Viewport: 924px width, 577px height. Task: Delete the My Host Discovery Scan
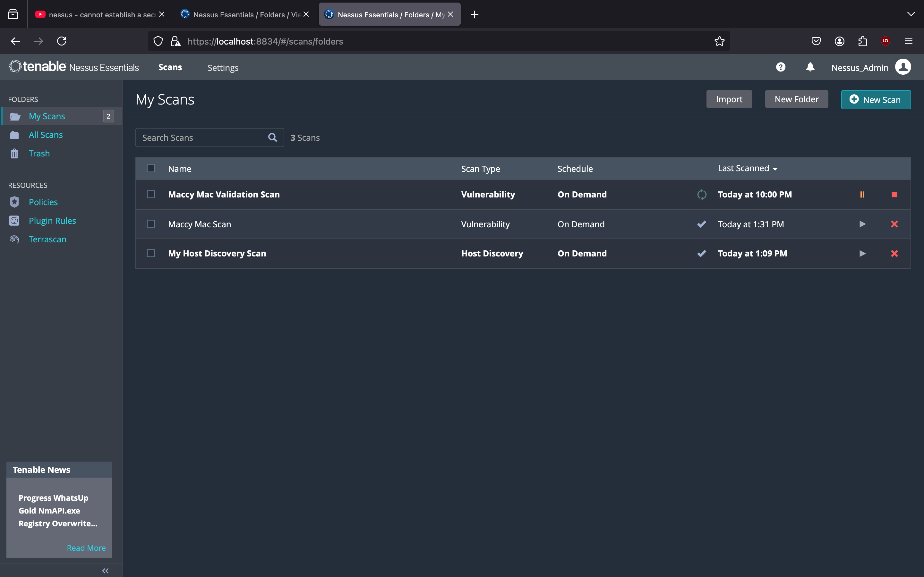pos(894,253)
